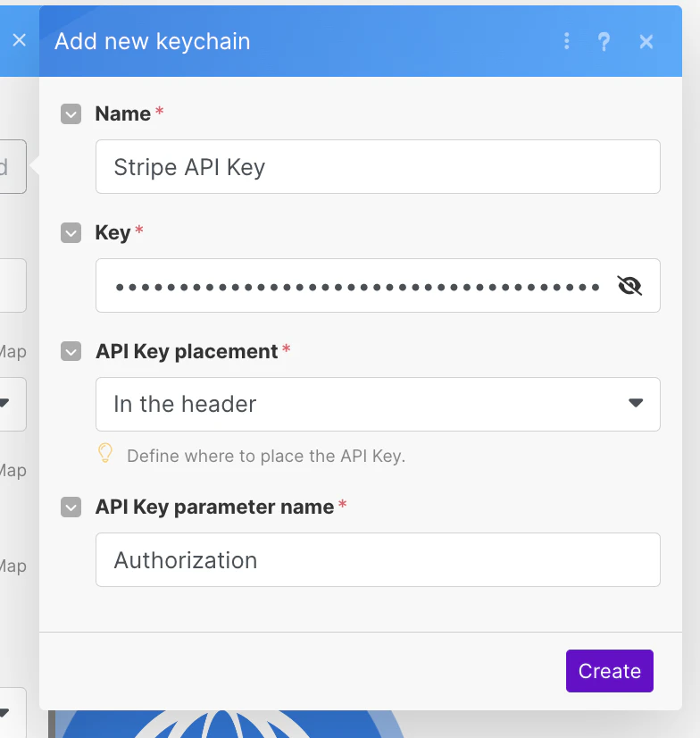The width and height of the screenshot is (700, 738).
Task: Toggle the chevron checkbox beside Name
Action: 71,113
